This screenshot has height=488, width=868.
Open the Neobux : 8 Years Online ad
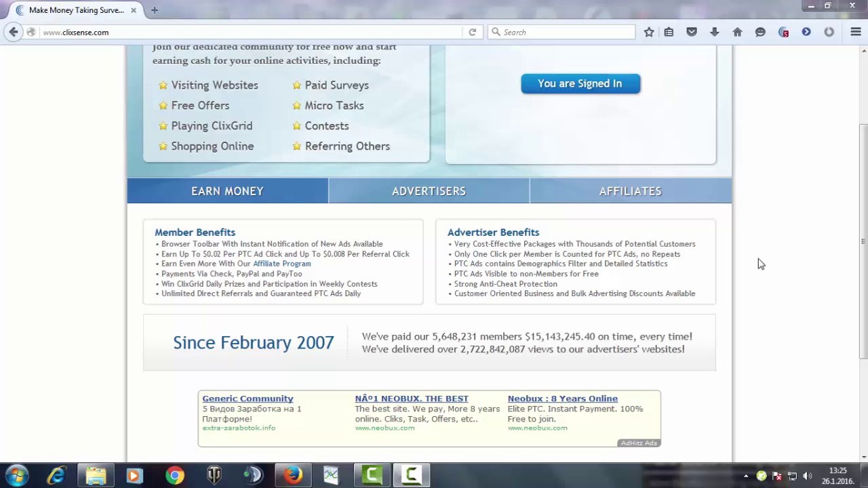563,399
